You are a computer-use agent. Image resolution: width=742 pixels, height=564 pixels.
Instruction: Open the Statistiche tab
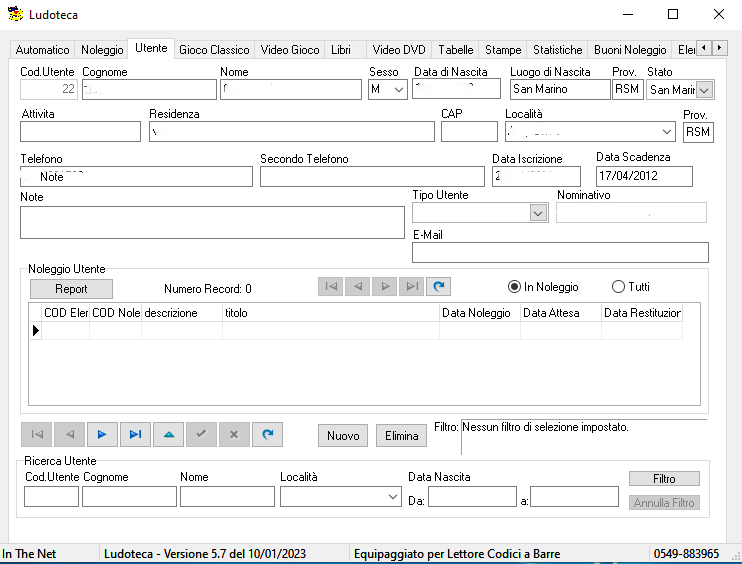(557, 50)
